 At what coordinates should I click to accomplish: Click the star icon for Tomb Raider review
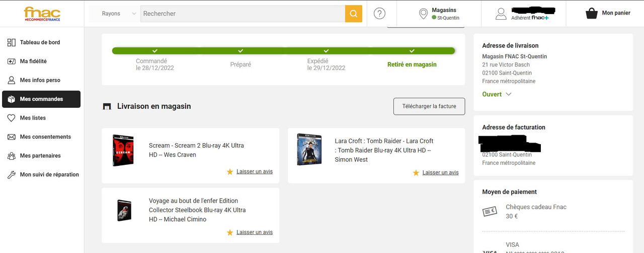tap(416, 172)
